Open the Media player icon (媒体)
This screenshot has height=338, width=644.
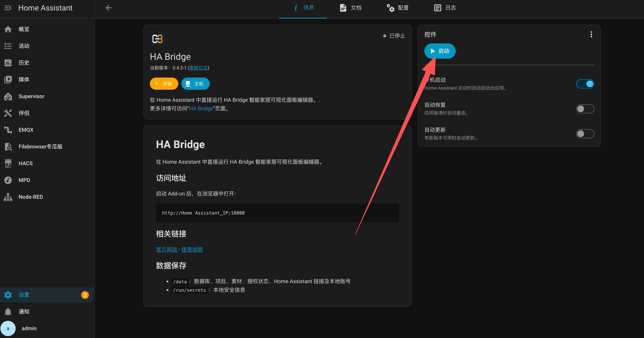[x=8, y=79]
